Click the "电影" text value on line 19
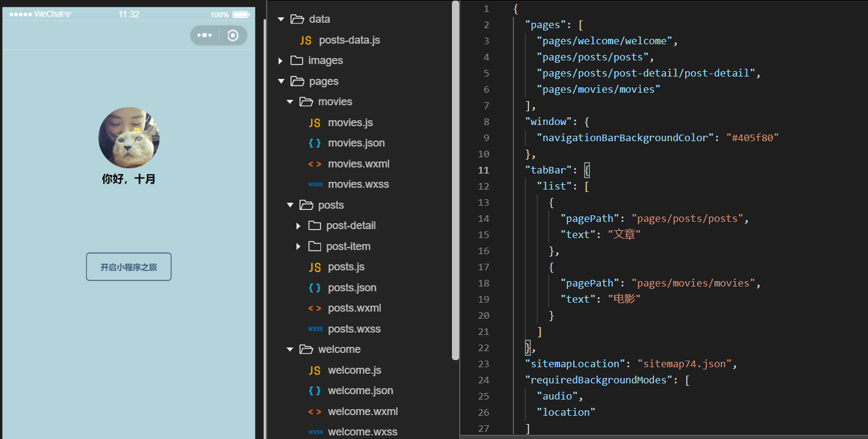This screenshot has height=439, width=868. (x=625, y=299)
